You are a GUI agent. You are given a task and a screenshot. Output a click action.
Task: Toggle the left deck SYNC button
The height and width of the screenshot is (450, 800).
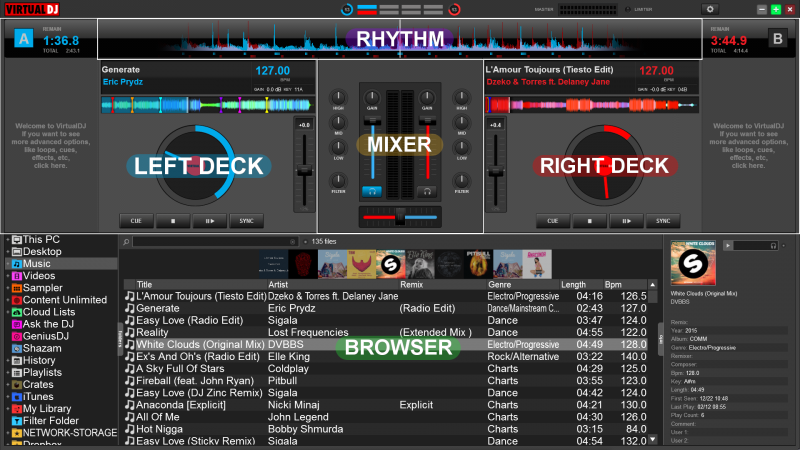pos(246,221)
